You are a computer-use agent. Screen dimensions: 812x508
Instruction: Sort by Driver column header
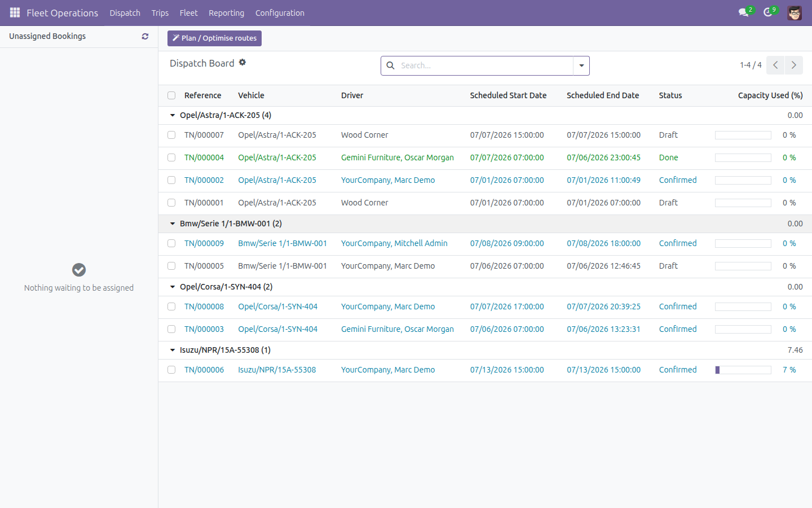pos(352,95)
